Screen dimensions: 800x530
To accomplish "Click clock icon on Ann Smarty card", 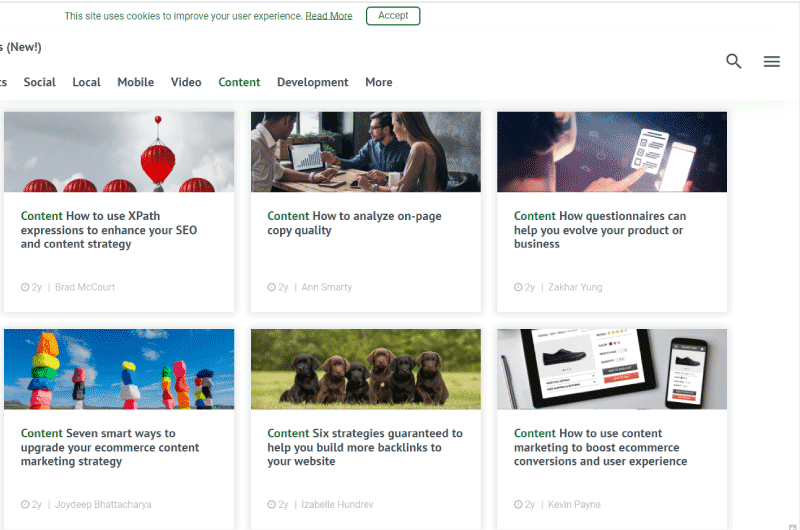I will point(271,287).
